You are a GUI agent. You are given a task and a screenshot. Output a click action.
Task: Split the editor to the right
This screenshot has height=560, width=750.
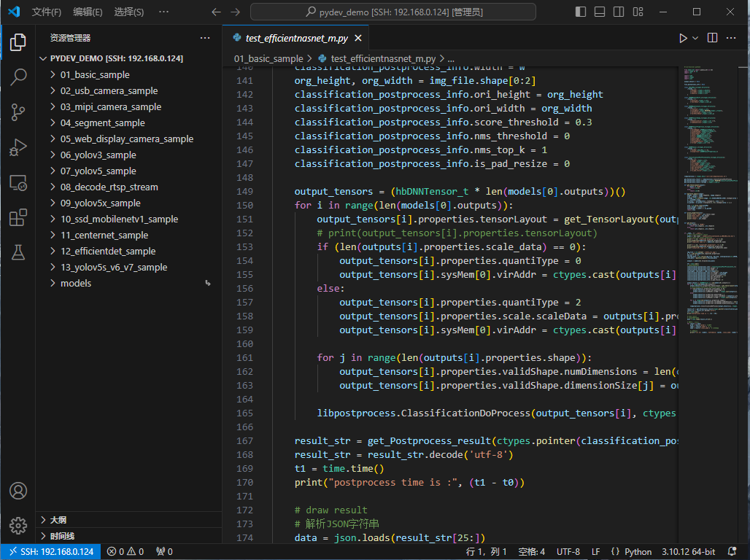coord(713,38)
